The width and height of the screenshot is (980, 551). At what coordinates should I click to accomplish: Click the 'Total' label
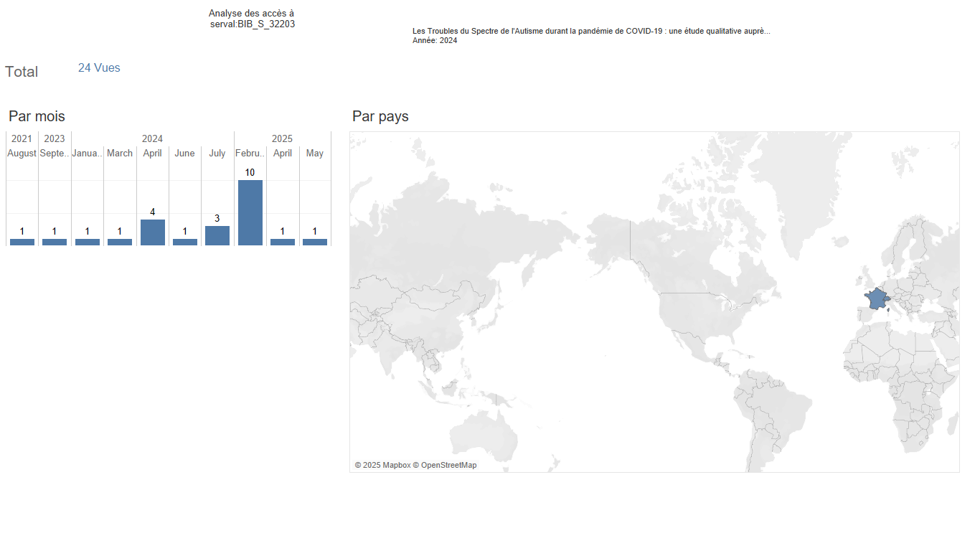click(x=22, y=72)
